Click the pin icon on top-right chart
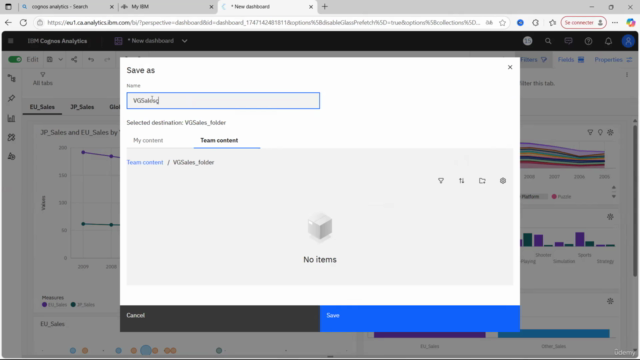 (600, 132)
